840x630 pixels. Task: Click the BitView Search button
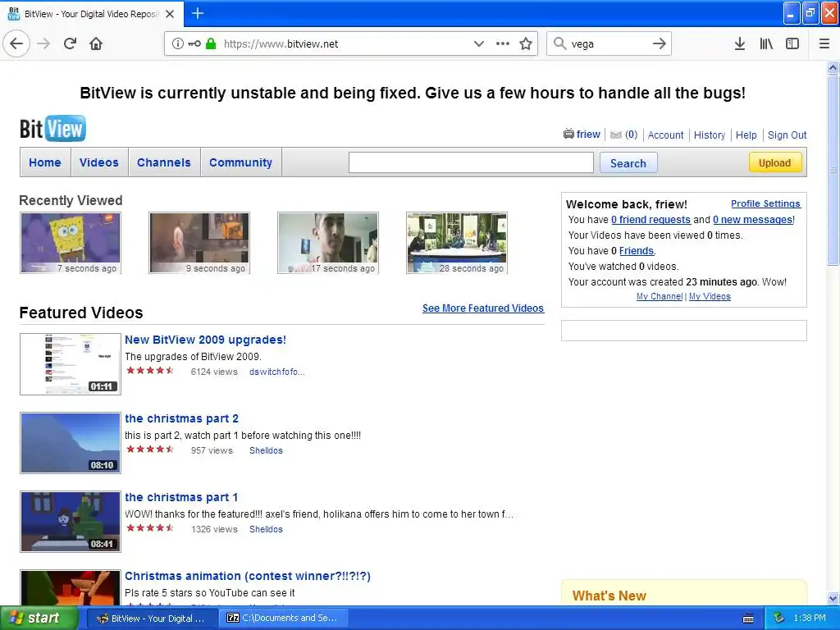click(628, 163)
